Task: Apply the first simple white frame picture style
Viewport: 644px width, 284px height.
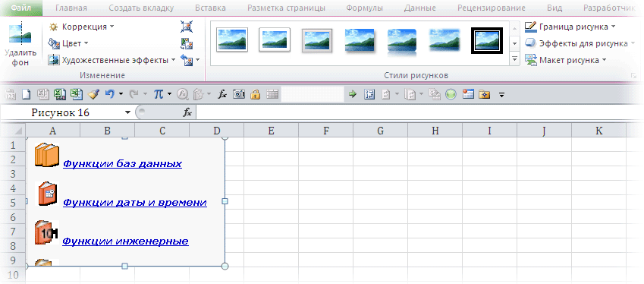Action: coord(232,40)
